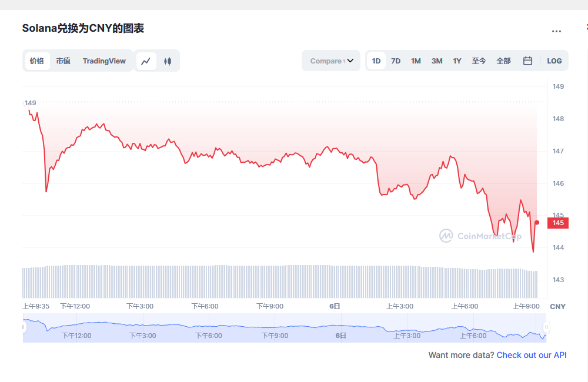Select the 3M time range
The image size is (588, 382).
point(437,61)
